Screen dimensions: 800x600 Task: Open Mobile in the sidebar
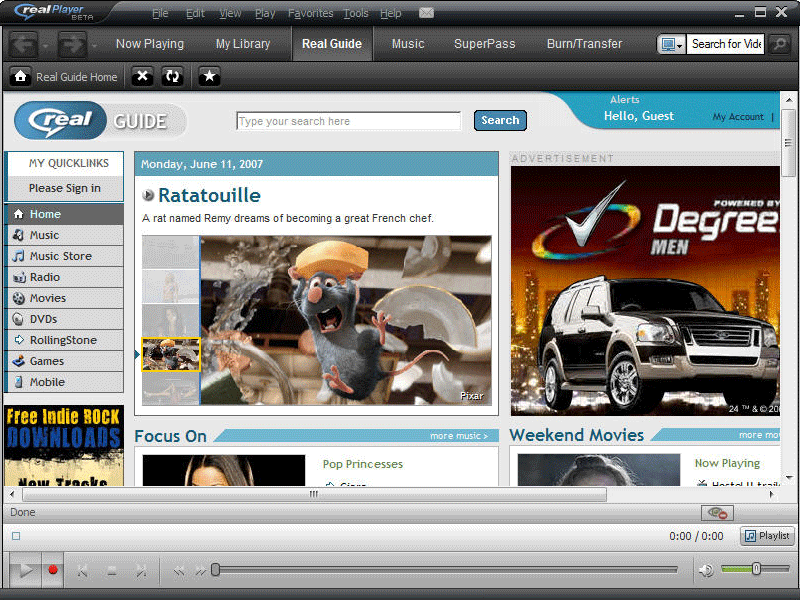pos(64,382)
